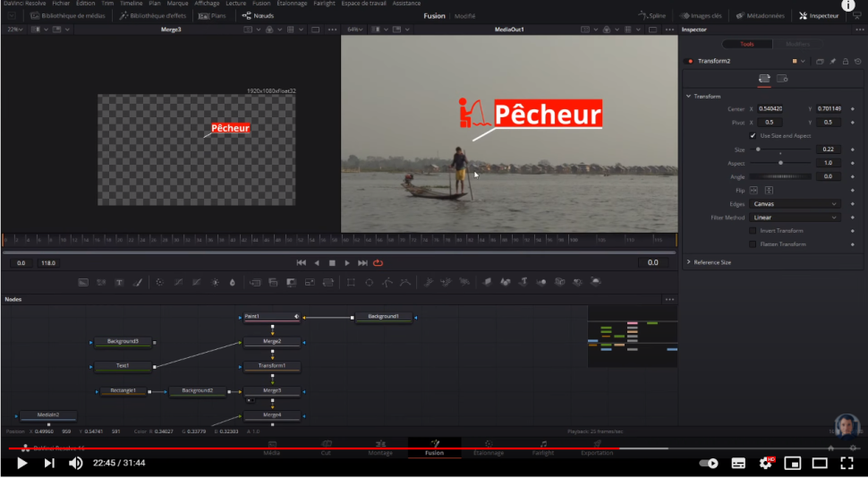Toggle keyframe diamond for Size

[853, 149]
